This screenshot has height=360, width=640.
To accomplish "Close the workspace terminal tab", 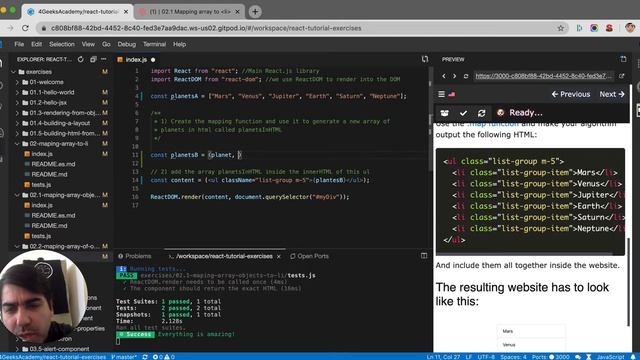I will point(279,256).
